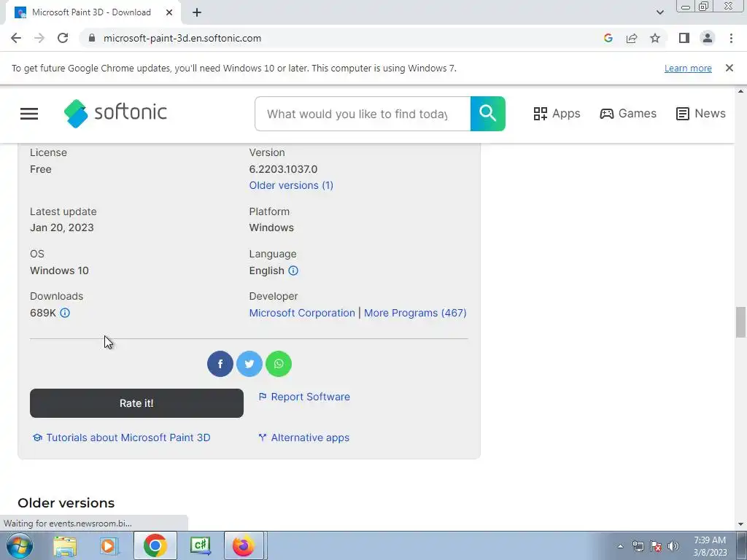Click the scrollbar down arrow
This screenshot has width=747, height=560.
coord(740,524)
